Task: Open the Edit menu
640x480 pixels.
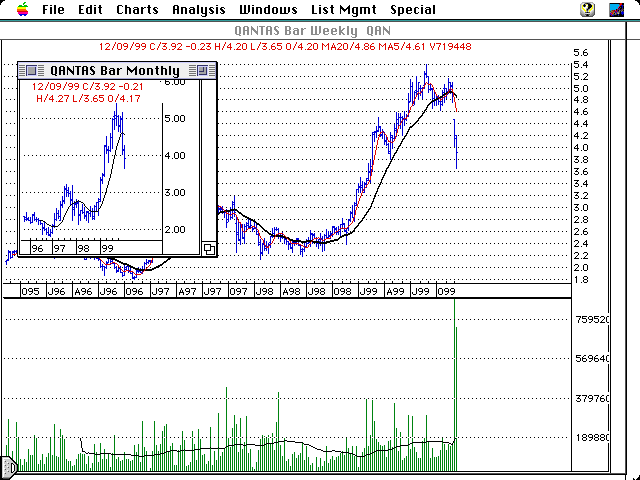Action: click(90, 9)
